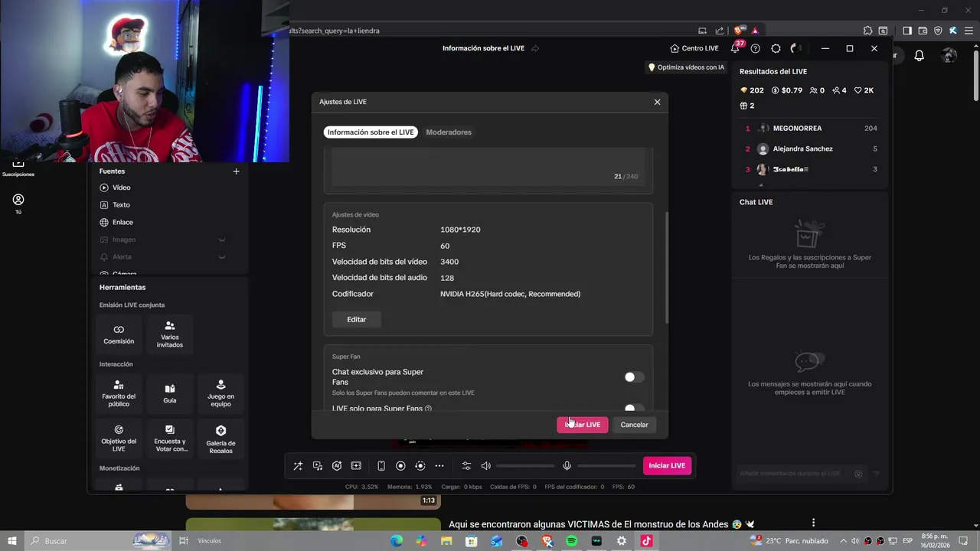The height and width of the screenshot is (551, 980).
Task: Open more options ellipsis in bottom toolbar
Action: click(439, 465)
